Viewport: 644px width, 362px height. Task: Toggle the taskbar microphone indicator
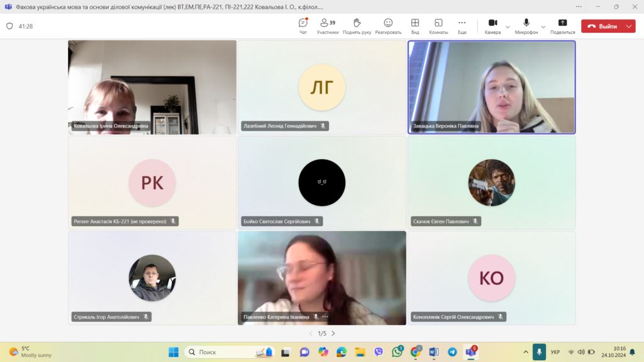[539, 352]
